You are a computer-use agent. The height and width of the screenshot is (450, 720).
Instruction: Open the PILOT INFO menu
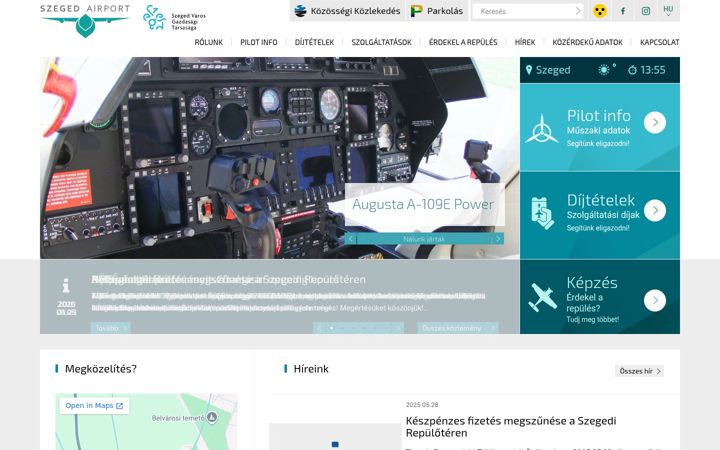259,42
